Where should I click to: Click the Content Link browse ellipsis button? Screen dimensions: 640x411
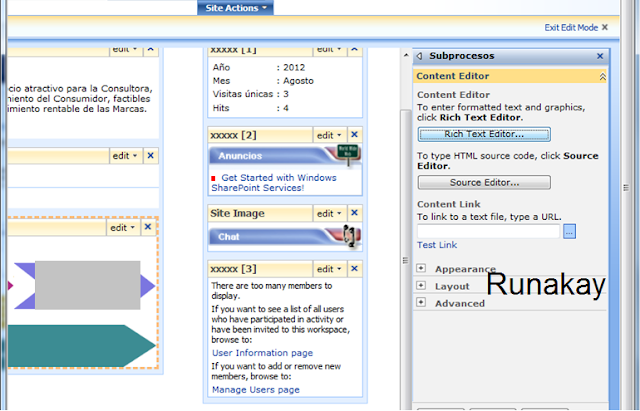pos(569,231)
